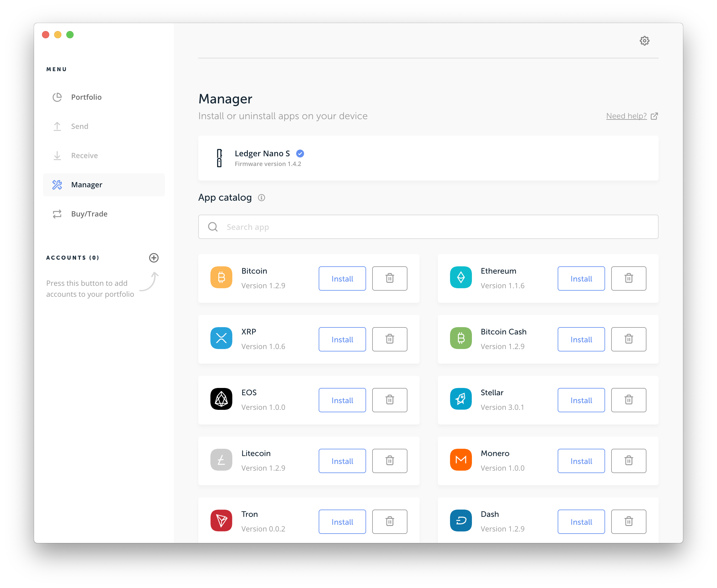The image size is (717, 588).
Task: Click the ACCOUNTS (0) heading
Action: pyautogui.click(x=72, y=258)
